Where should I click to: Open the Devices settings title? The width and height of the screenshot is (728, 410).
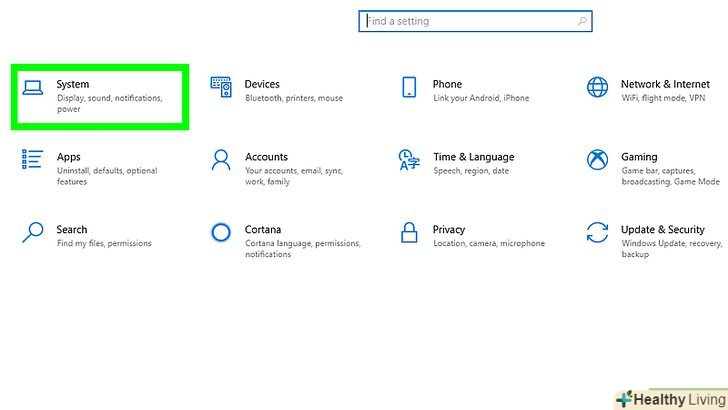(x=262, y=85)
